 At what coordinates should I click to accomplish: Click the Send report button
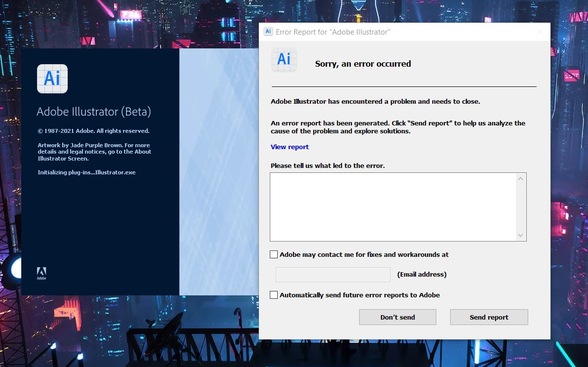(489, 317)
